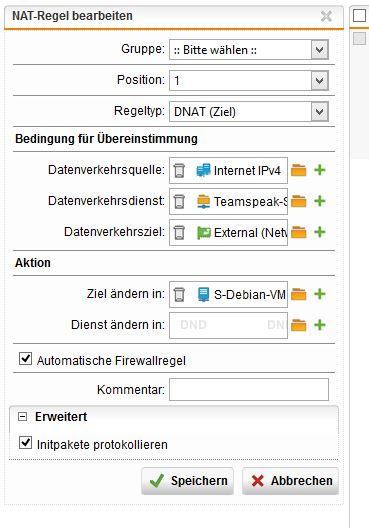The height and width of the screenshot is (528, 369).
Task: Click Speichern to save the NAT rule
Action: pos(188,481)
